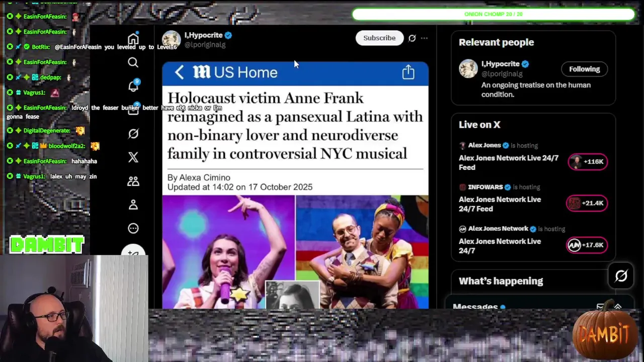
Task: Open the Profile person icon in the sidebar
Action: click(133, 205)
